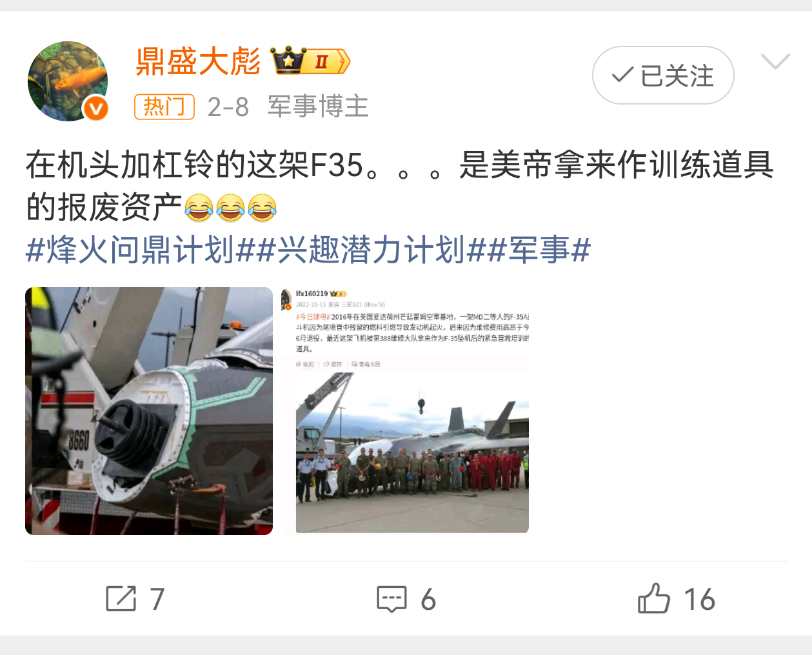Image resolution: width=812 pixels, height=655 pixels.
Task: Tap the 热门 hot tag
Action: pos(164,106)
